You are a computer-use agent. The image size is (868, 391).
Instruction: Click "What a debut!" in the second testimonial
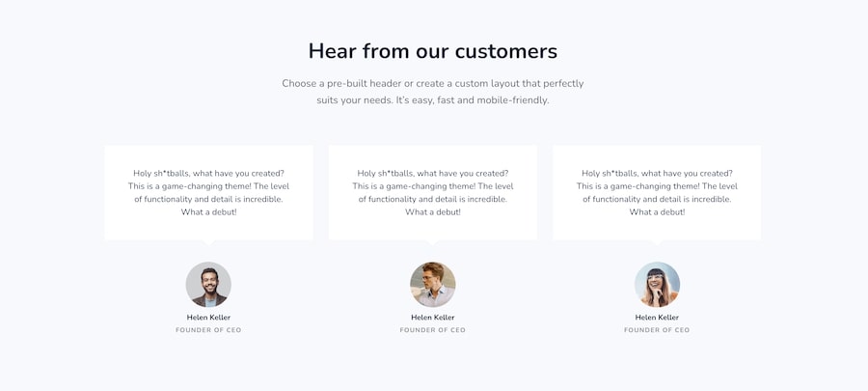433,212
